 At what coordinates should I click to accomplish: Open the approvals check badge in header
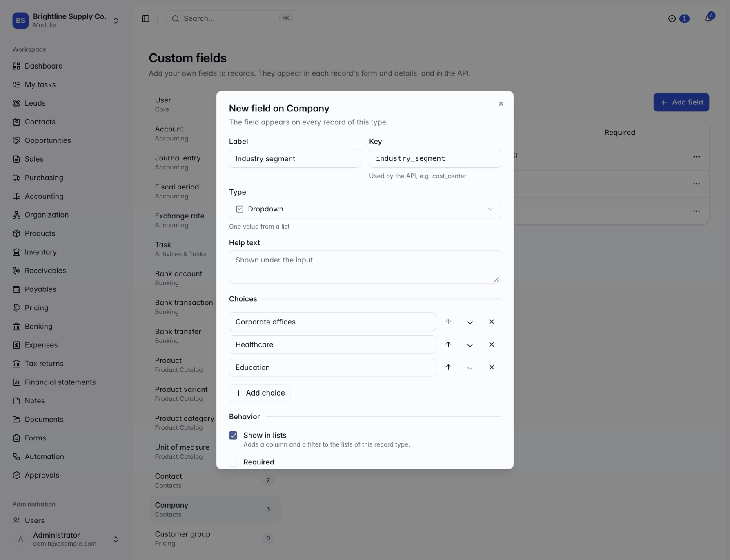[x=679, y=18]
